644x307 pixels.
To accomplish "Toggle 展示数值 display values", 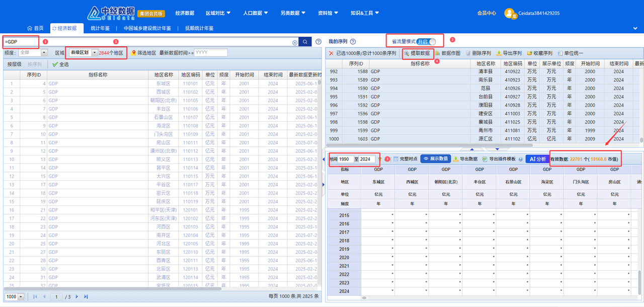I will (435, 159).
